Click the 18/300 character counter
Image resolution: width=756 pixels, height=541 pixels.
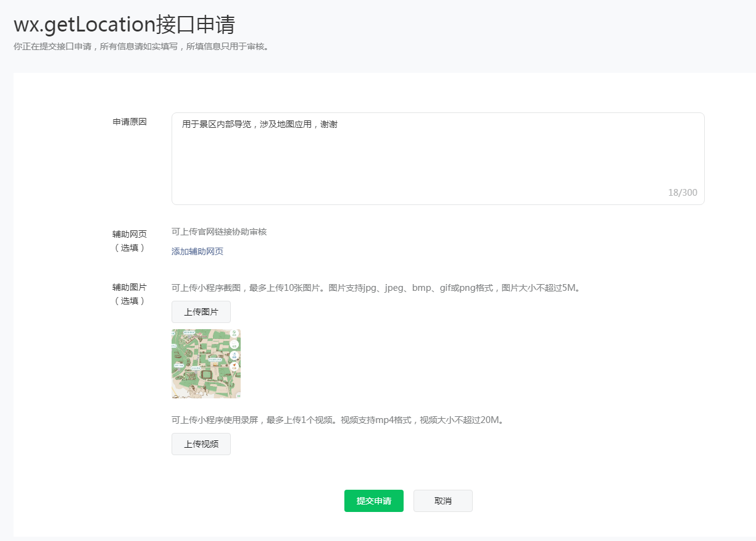point(683,193)
